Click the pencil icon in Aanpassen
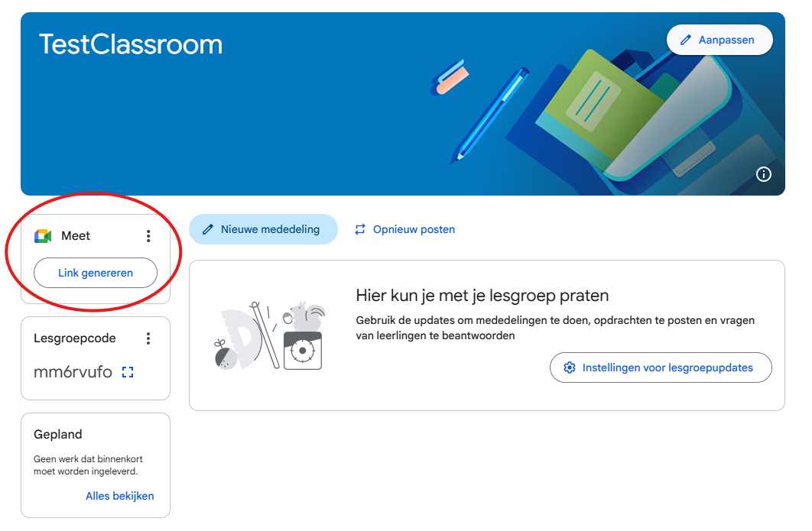 coord(686,40)
